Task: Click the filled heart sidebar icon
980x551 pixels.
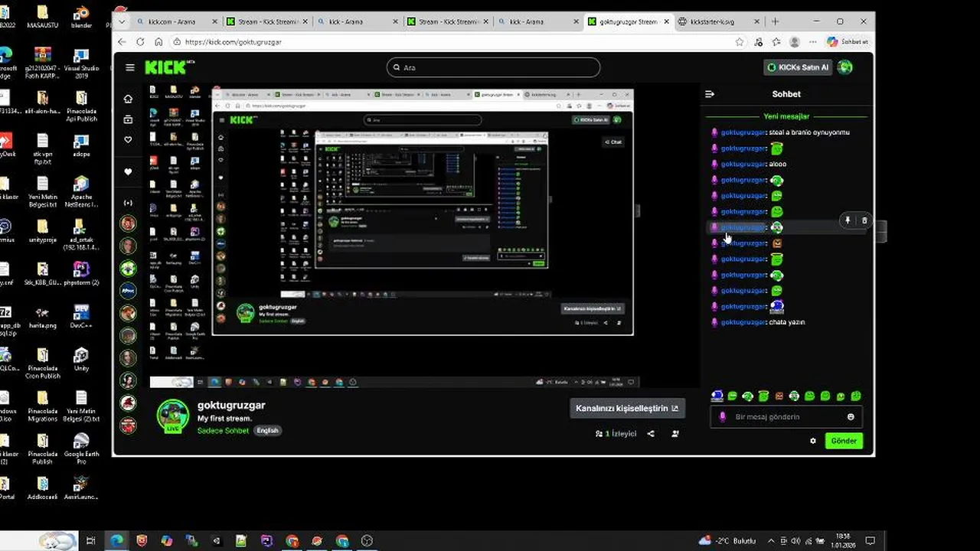Action: (x=128, y=172)
